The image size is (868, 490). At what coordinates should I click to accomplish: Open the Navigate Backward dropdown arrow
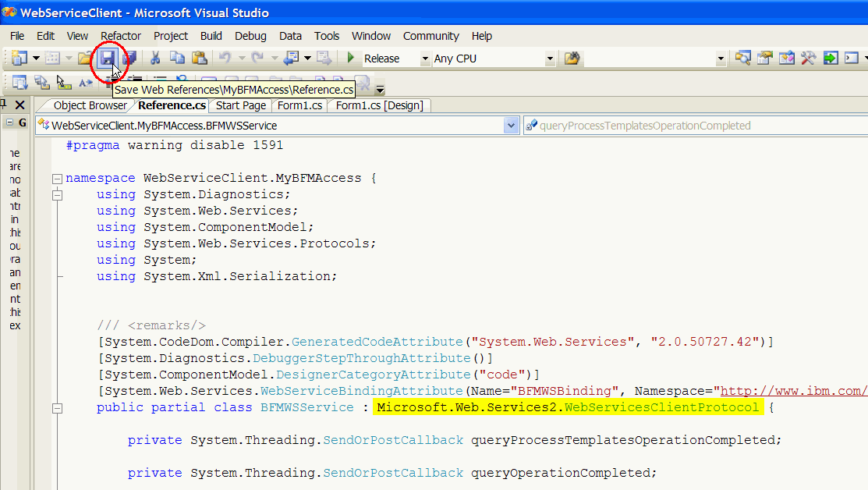click(308, 59)
